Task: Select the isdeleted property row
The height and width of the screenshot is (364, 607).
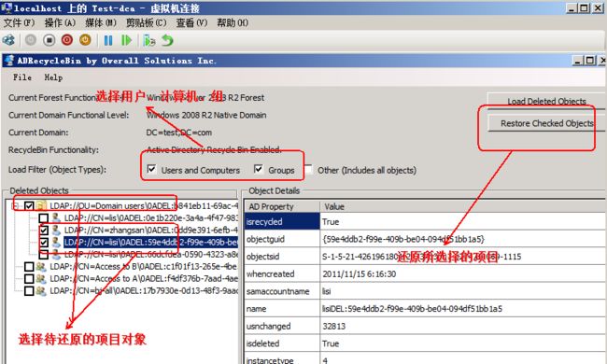Action: click(426, 343)
